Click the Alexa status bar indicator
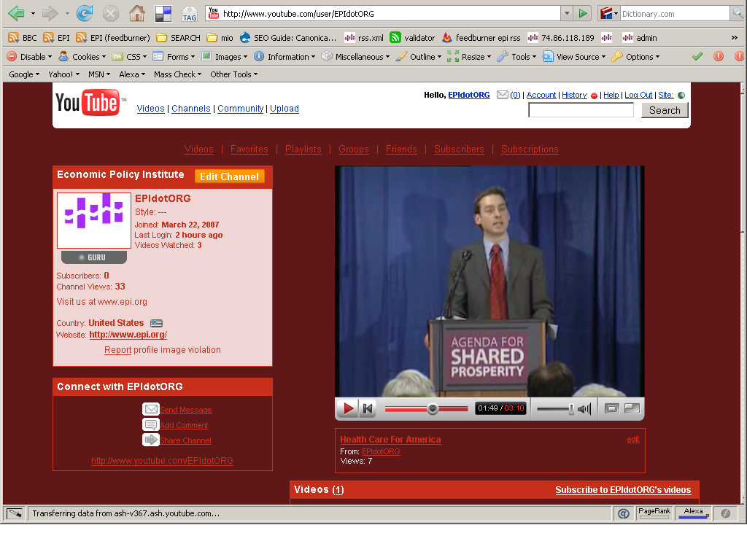The image size is (747, 560). click(694, 513)
